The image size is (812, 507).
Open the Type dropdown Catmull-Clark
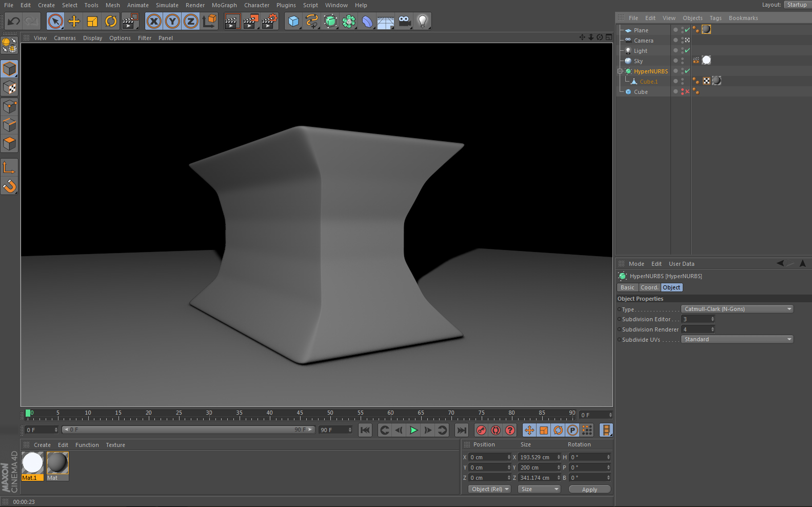(737, 309)
